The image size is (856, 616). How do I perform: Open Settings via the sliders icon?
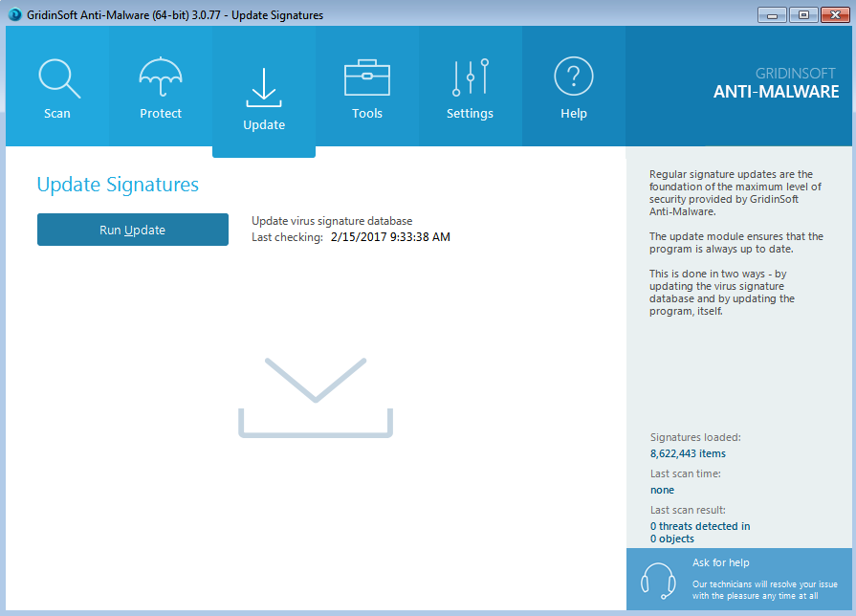point(471,77)
